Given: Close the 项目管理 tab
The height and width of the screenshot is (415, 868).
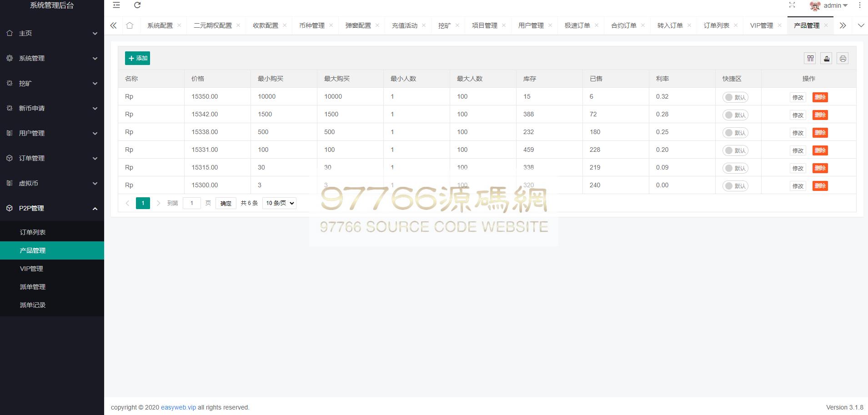Looking at the screenshot, I should (x=504, y=25).
